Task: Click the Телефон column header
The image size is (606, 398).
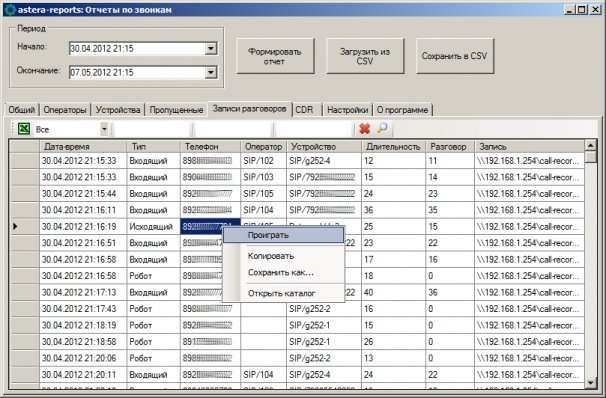Action: [x=210, y=146]
